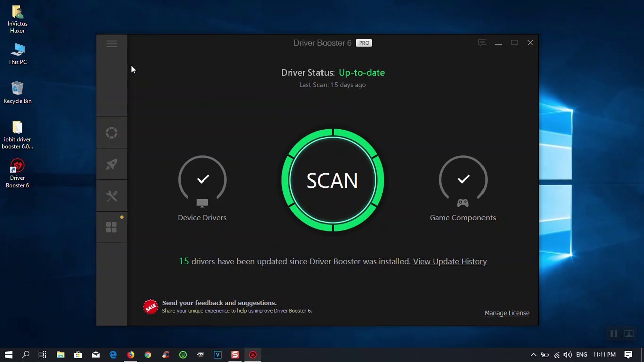Open the Tools wrench sidebar icon
The image size is (644, 362).
112,196
